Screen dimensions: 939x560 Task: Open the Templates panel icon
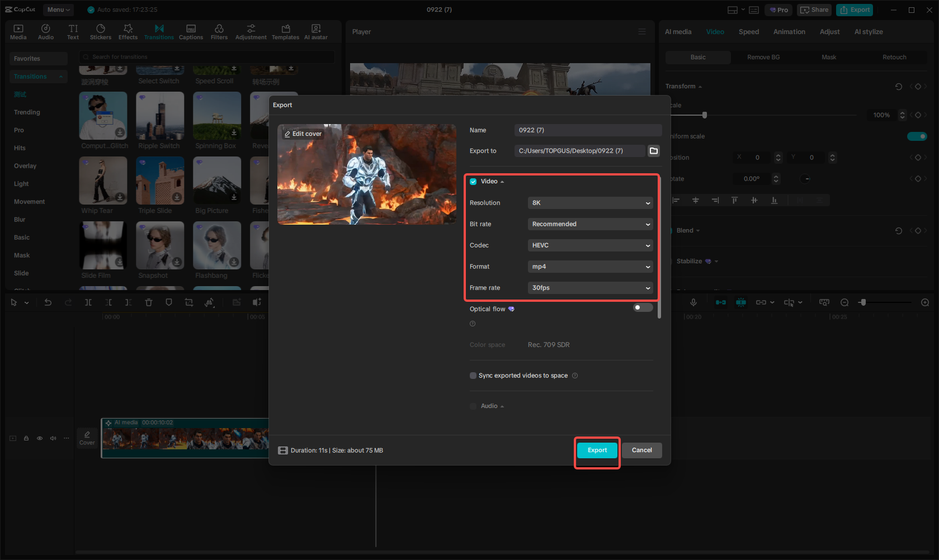[x=286, y=32]
